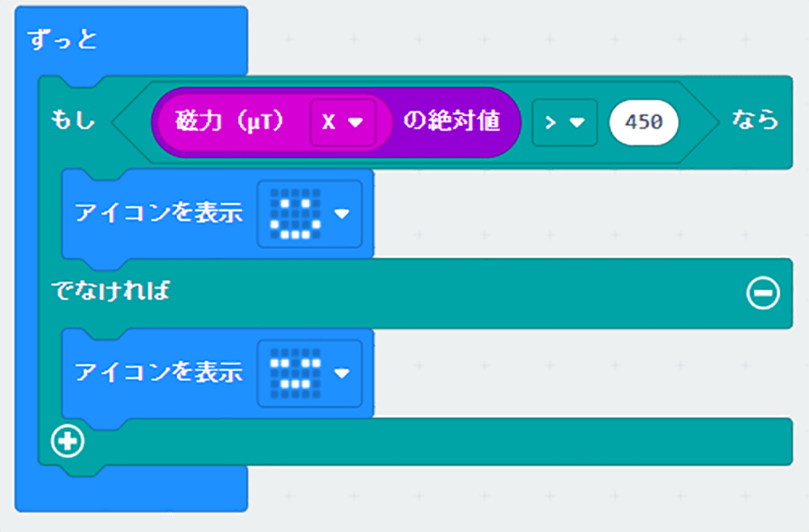Remove else branch with minus icon
Viewport: 809px width, 532px height.
763,293
